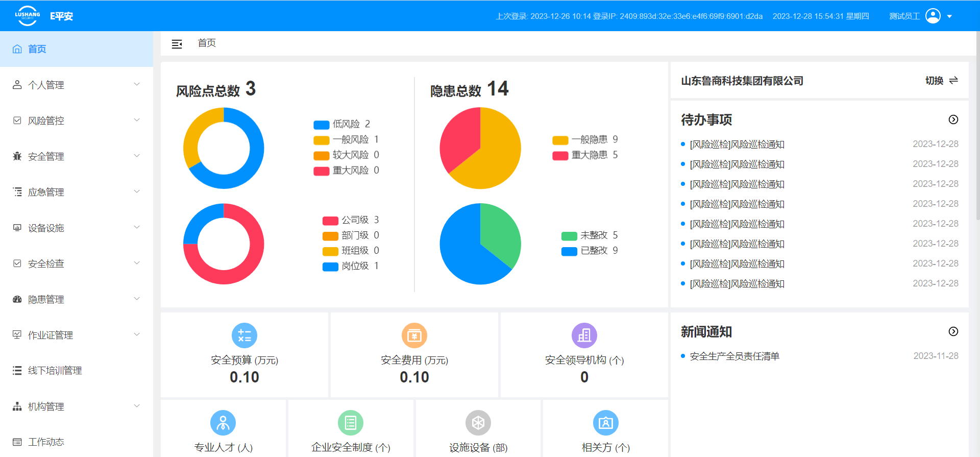
Task: View more 待办事项 via arrow icon
Action: (953, 119)
